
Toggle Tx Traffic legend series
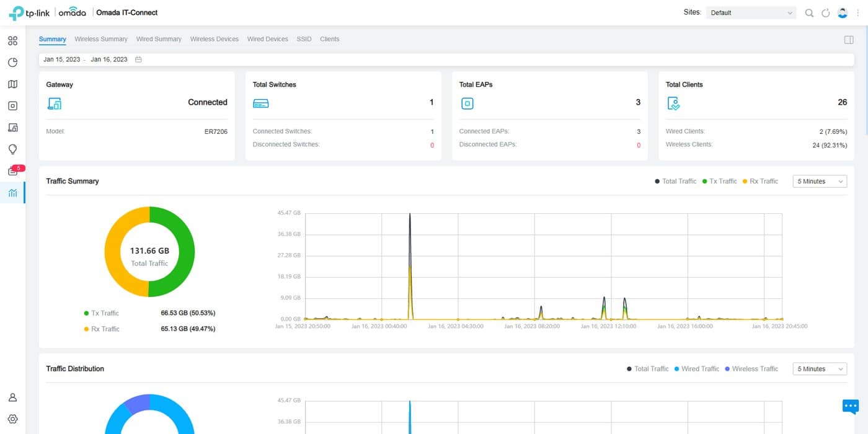click(x=719, y=181)
